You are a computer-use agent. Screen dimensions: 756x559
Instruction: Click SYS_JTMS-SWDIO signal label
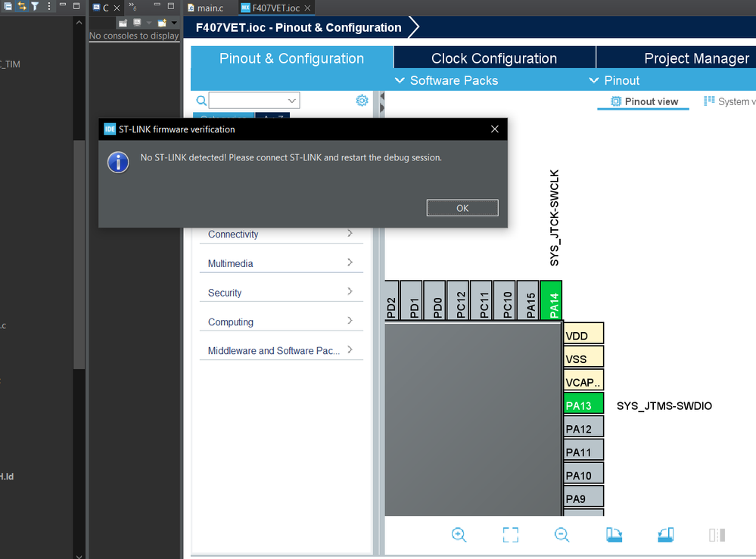click(664, 405)
